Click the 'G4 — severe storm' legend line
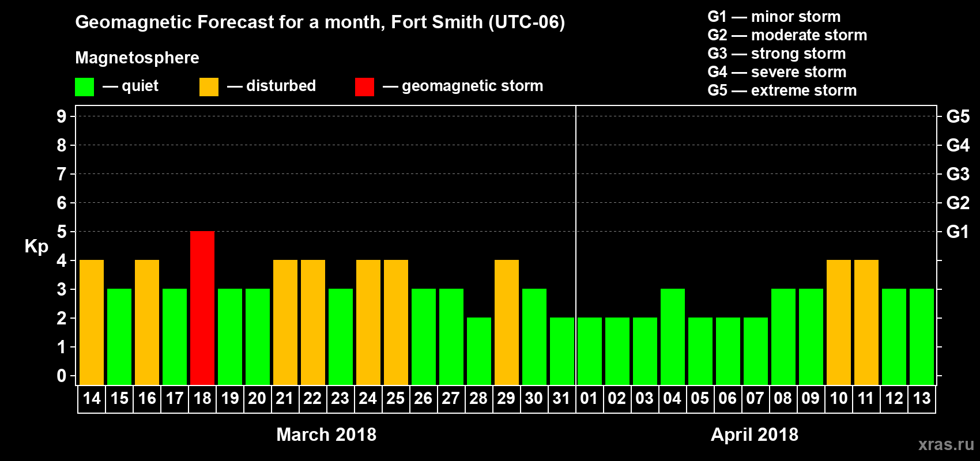The image size is (980, 461). coord(777,72)
